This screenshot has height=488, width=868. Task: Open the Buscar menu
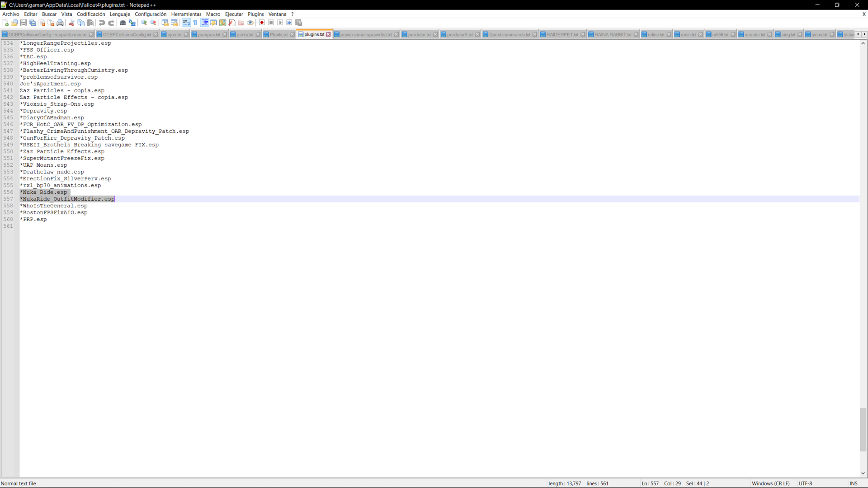coord(49,14)
